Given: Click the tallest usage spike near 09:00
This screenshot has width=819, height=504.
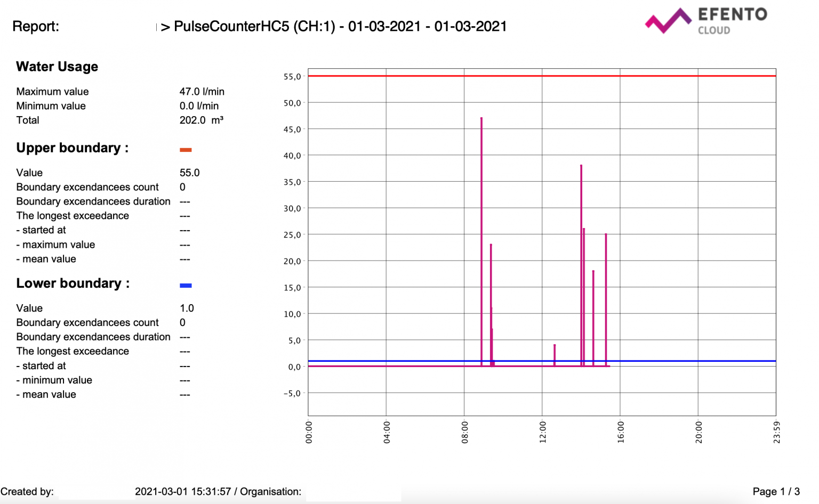Looking at the screenshot, I should coord(481,240).
